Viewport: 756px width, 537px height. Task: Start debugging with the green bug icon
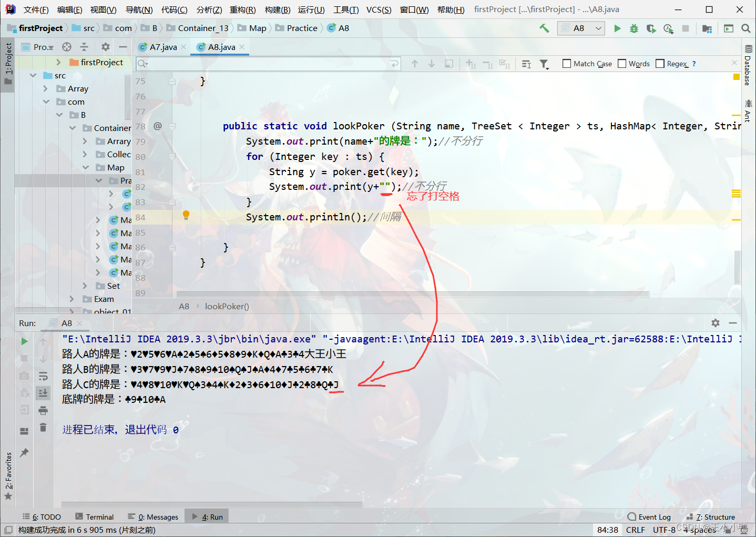(x=634, y=28)
